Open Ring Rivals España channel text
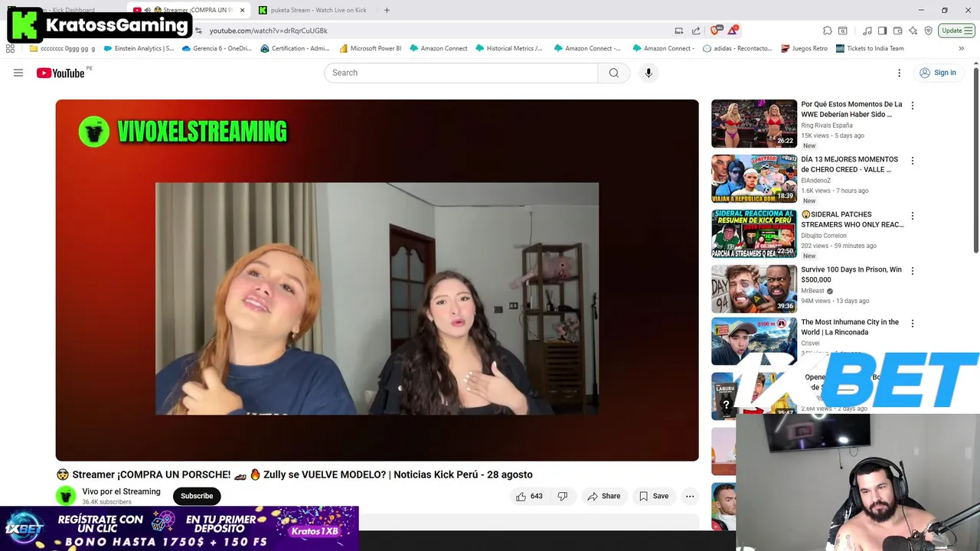Screen dimensions: 980x551 point(826,126)
